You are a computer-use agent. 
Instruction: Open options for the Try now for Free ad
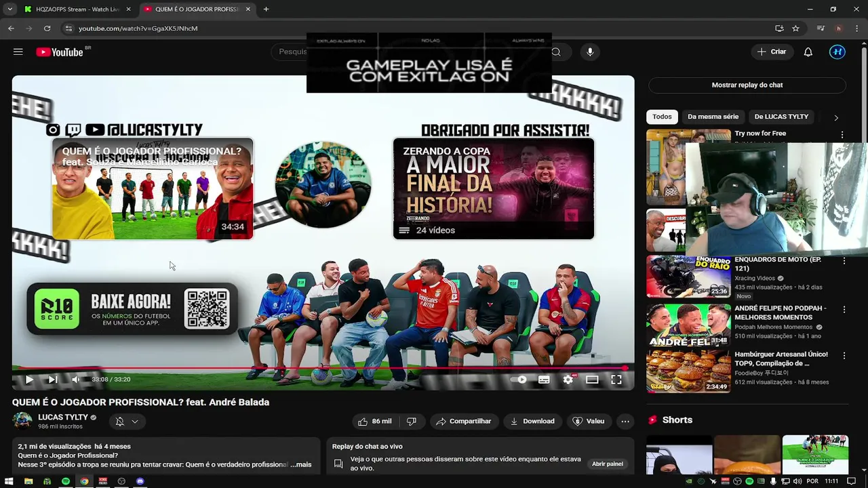[842, 135]
